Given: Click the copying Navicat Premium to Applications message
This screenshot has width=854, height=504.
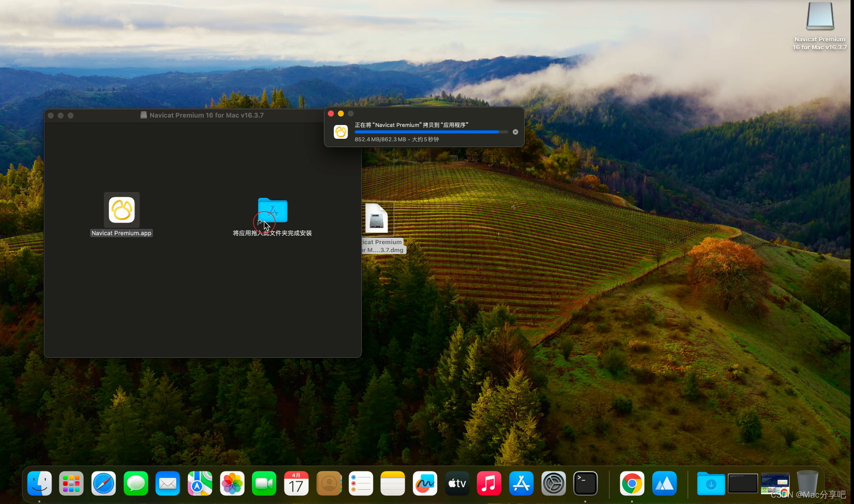Looking at the screenshot, I should (411, 125).
